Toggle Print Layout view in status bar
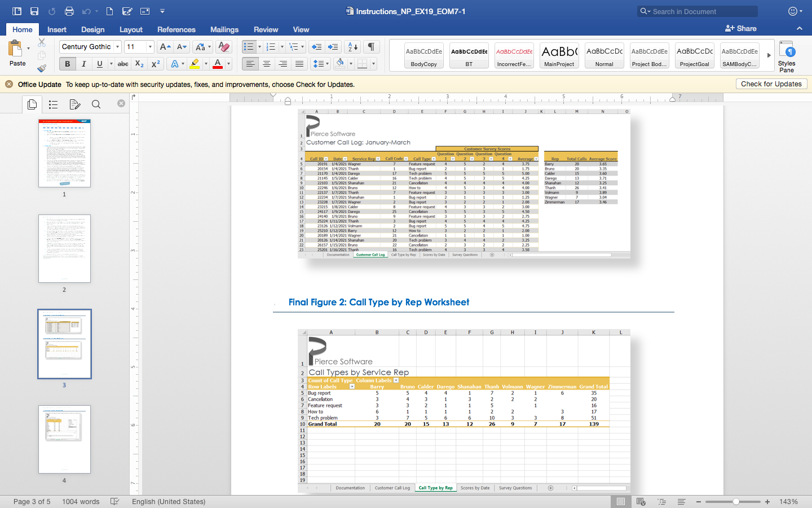 (x=620, y=501)
